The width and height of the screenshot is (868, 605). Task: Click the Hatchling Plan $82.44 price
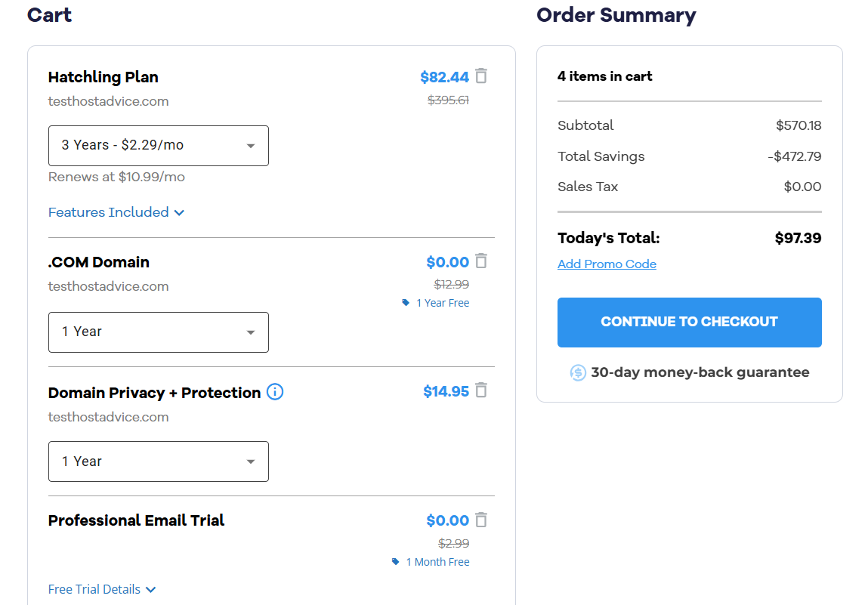pyautogui.click(x=444, y=77)
